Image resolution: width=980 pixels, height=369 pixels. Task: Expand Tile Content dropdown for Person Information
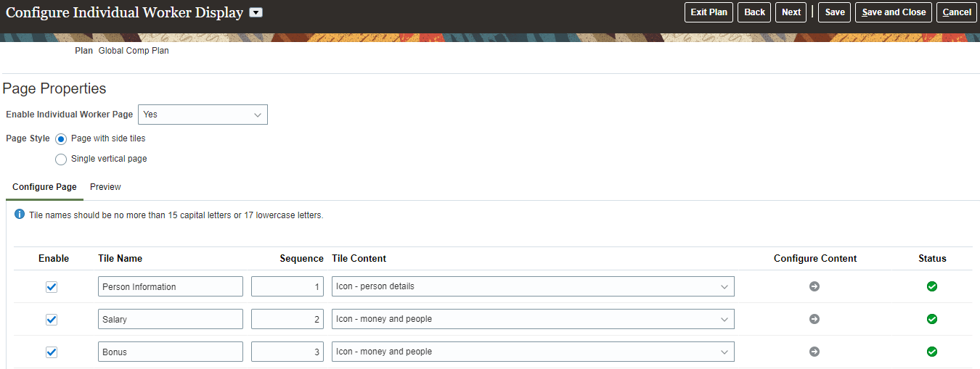(724, 287)
